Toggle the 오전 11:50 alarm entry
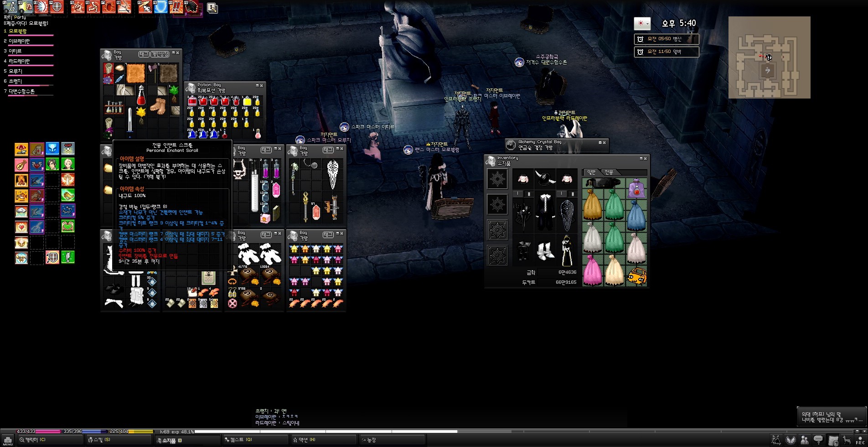The height and width of the screenshot is (447, 868). click(x=666, y=52)
